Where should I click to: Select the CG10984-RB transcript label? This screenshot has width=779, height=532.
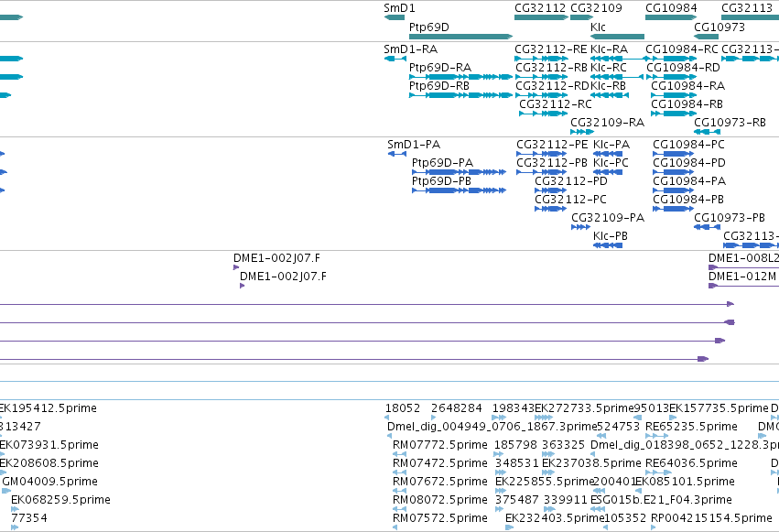click(687, 104)
